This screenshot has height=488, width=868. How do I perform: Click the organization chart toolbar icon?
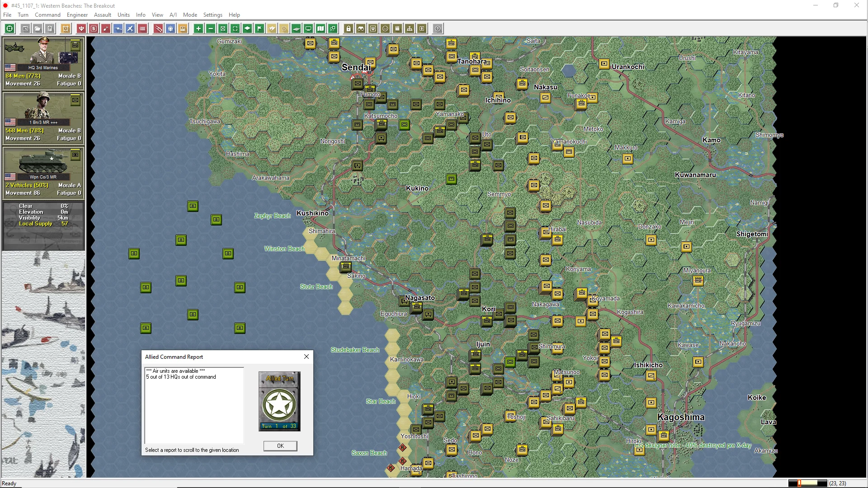click(x=410, y=28)
